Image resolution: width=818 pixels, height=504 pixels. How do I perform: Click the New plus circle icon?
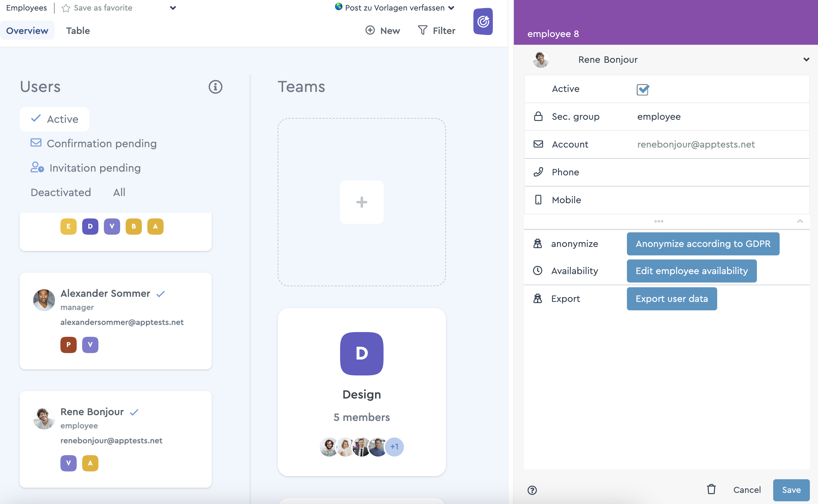click(370, 30)
